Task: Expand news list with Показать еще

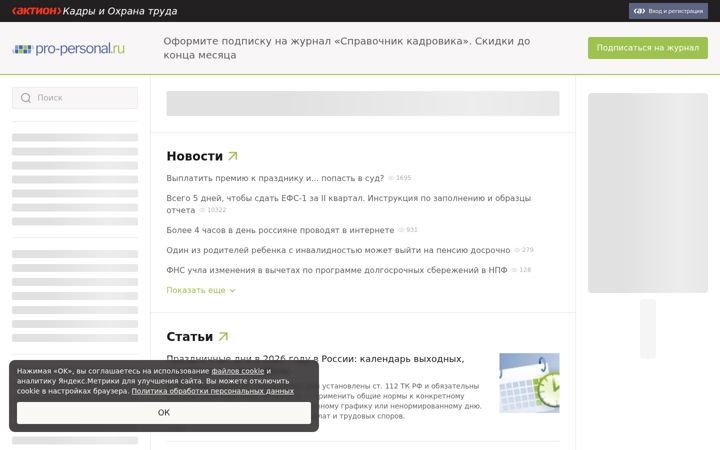Action: [201, 290]
